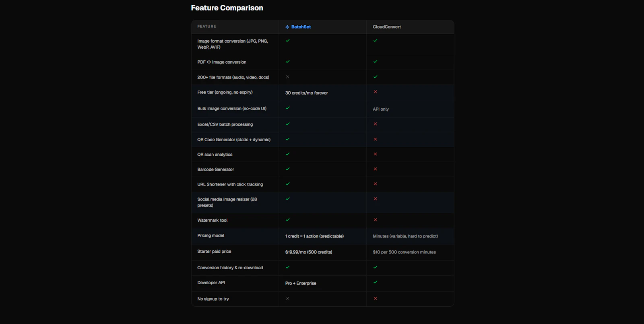Click 'Social media image resizer (28 presets)' label
Image resolution: width=644 pixels, height=324 pixels.
tap(227, 202)
